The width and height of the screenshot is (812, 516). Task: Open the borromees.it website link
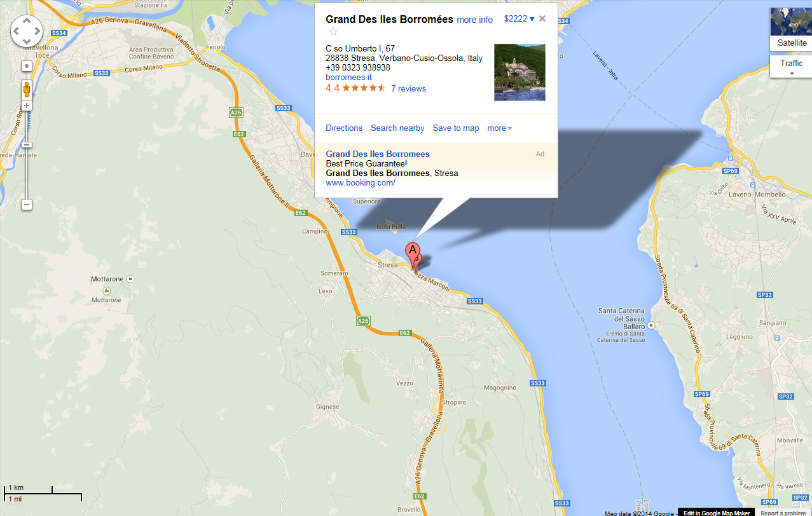pos(348,77)
